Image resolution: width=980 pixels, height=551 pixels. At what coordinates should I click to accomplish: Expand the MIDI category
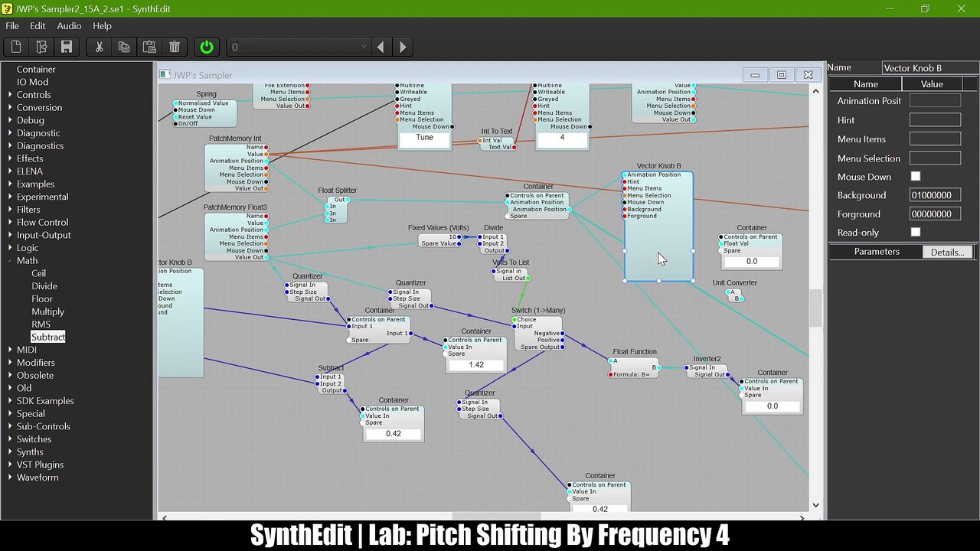coord(10,350)
